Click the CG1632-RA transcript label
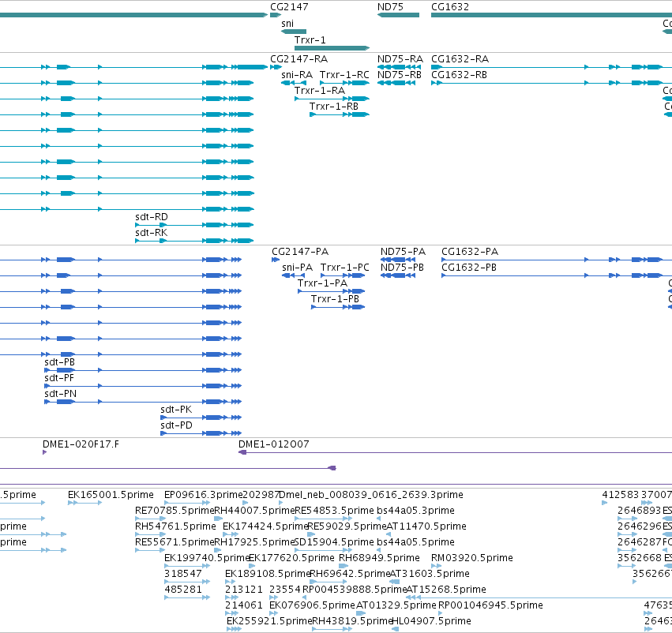Image resolution: width=672 pixels, height=633 pixels. pos(460,58)
